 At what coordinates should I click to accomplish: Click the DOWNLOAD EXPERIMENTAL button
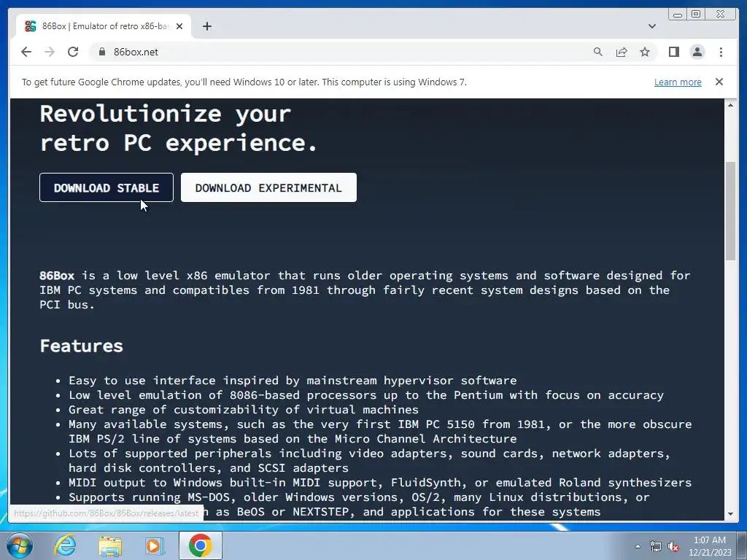click(268, 187)
